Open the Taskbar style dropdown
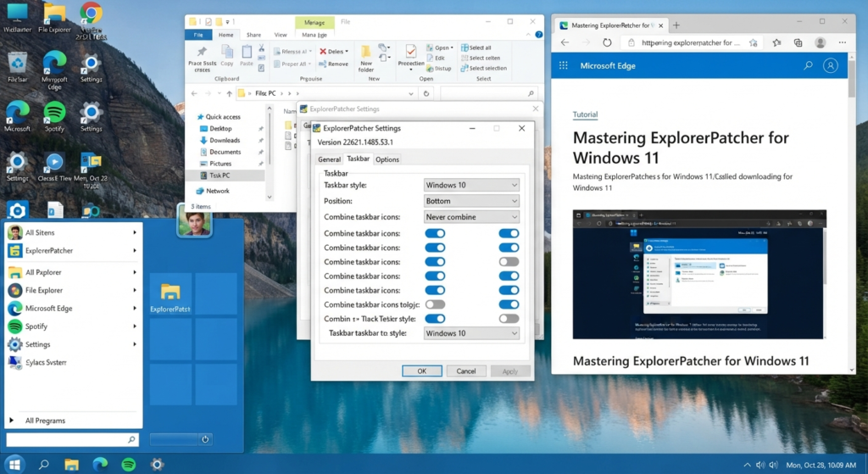868x474 pixels. coord(471,185)
